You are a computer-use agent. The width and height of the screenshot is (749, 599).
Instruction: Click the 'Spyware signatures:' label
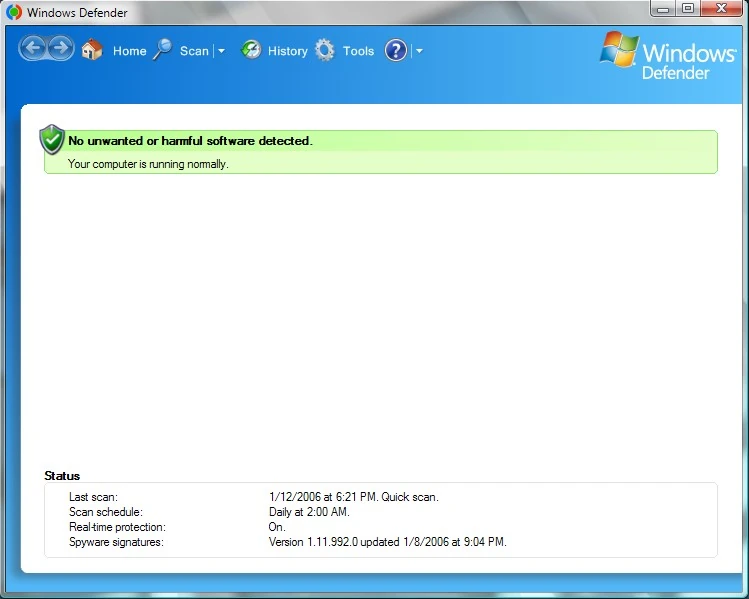[x=116, y=542]
